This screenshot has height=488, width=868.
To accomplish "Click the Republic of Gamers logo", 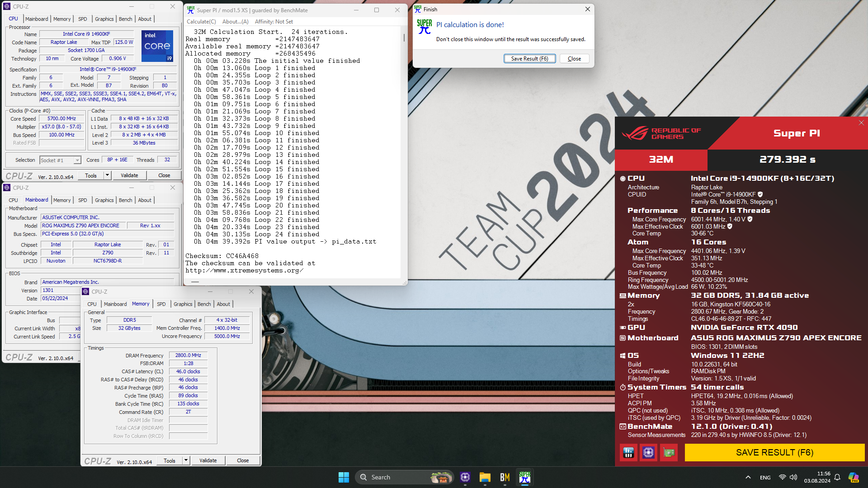I will tap(660, 133).
